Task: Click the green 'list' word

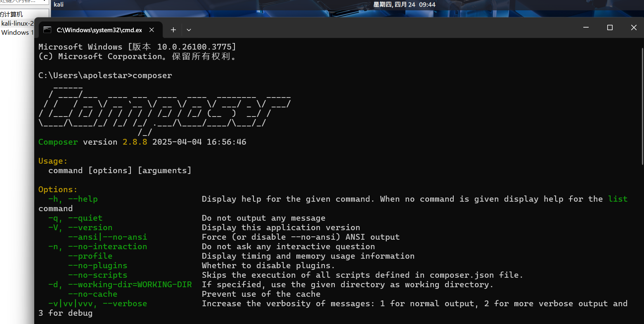Action: coord(618,199)
